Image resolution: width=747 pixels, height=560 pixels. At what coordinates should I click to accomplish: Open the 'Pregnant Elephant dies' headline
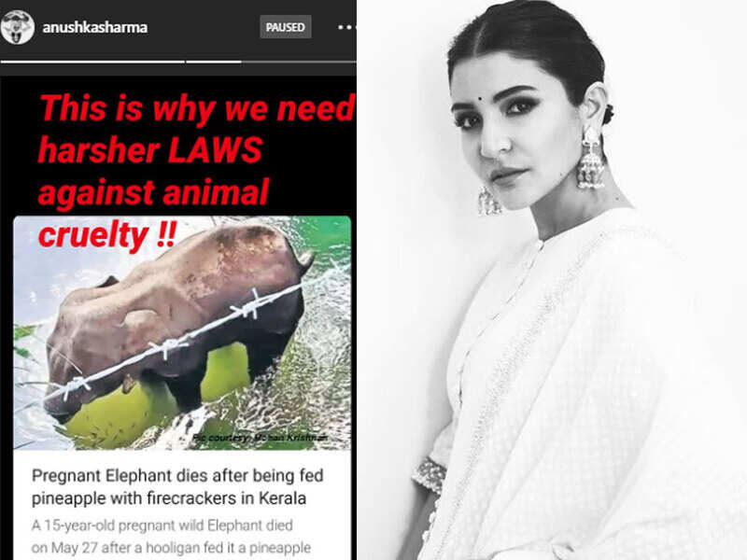177,476
